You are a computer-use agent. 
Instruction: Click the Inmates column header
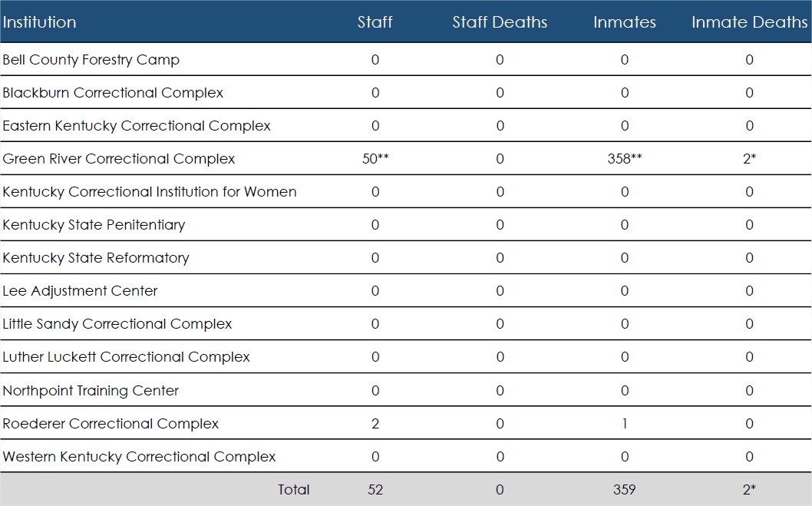624,22
